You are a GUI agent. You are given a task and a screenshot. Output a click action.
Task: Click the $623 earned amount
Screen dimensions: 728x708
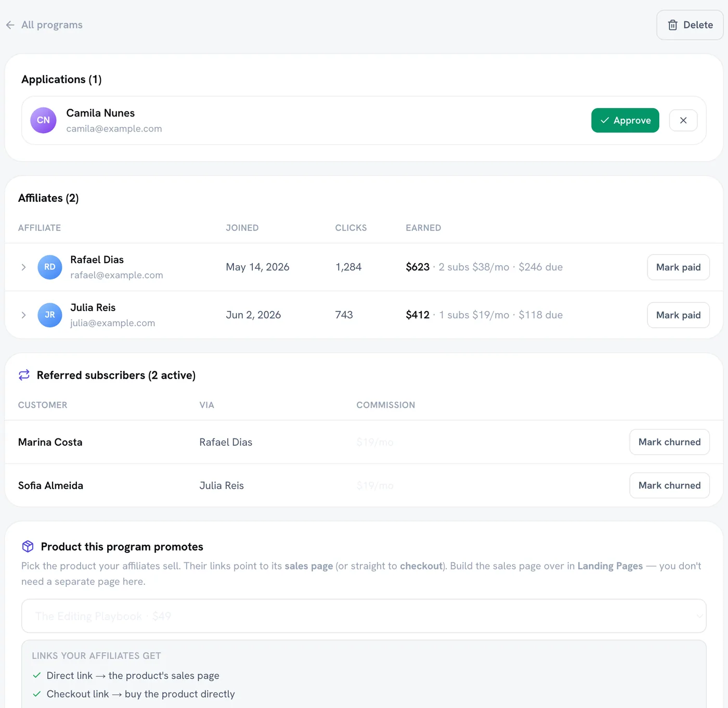coord(418,267)
